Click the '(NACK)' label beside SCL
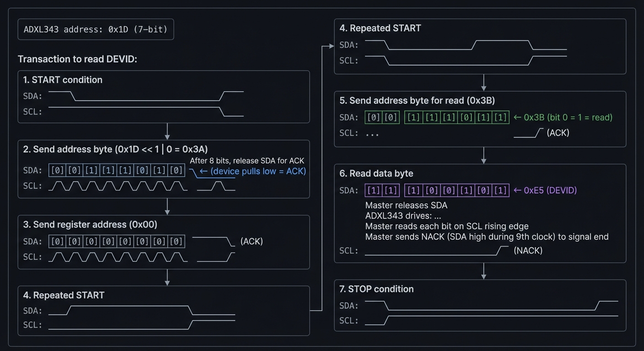Screen dimensions: 644x351 [x=528, y=250]
